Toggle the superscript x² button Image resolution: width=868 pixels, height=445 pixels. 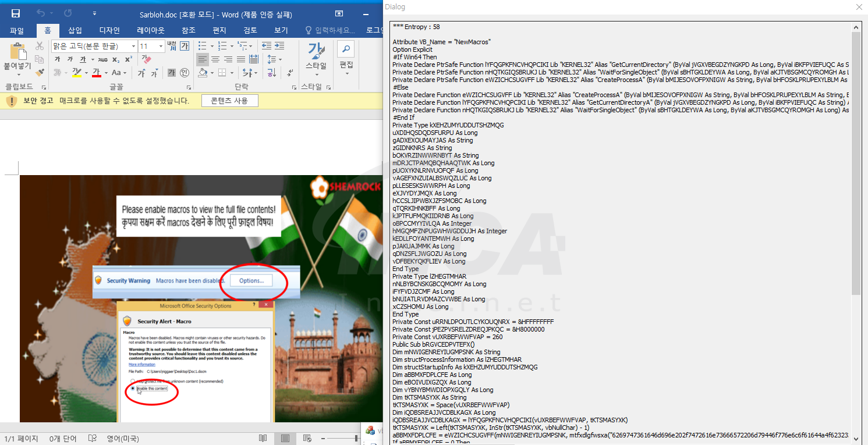pyautogui.click(x=129, y=59)
